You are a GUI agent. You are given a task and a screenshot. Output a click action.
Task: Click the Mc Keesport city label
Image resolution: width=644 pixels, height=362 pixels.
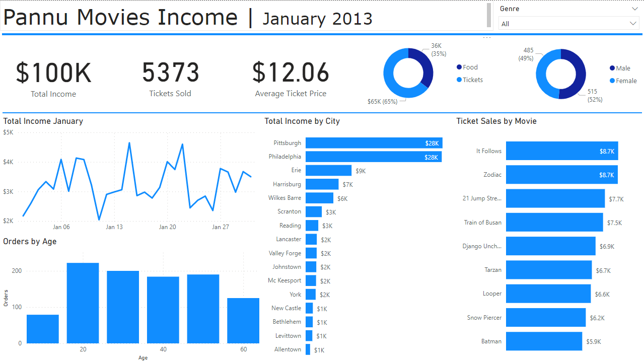284,280
